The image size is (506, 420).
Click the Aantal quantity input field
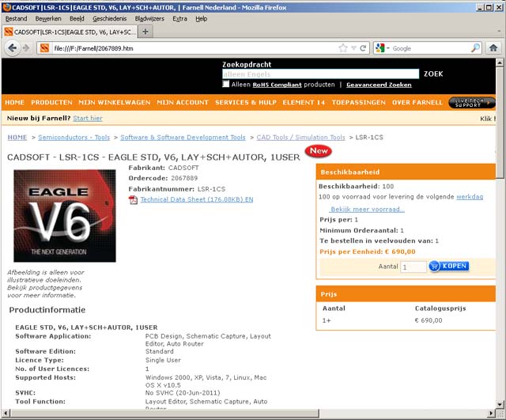pyautogui.click(x=413, y=267)
